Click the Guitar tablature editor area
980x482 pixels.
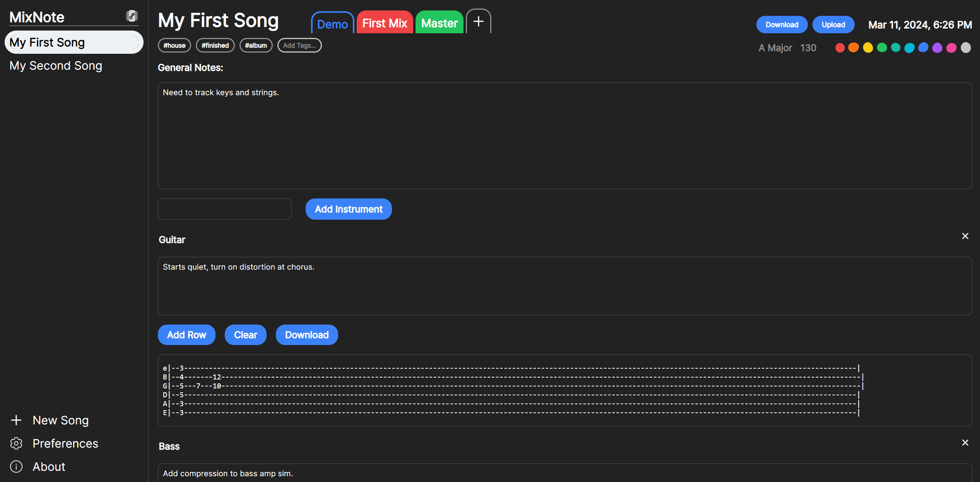coord(565,390)
